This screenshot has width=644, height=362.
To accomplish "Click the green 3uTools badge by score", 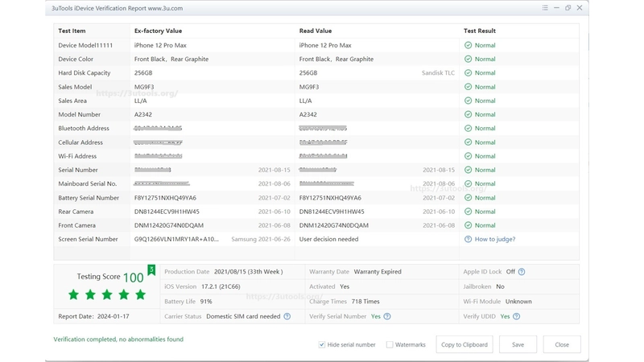I will click(151, 269).
